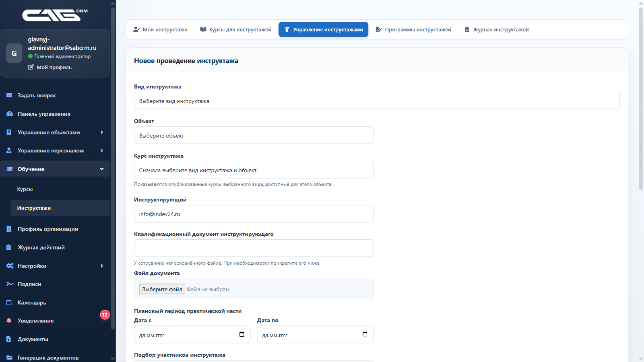Viewport: 644px width, 362px height.
Task: Click the bell icon beside Уведомления
Action: click(x=9, y=321)
